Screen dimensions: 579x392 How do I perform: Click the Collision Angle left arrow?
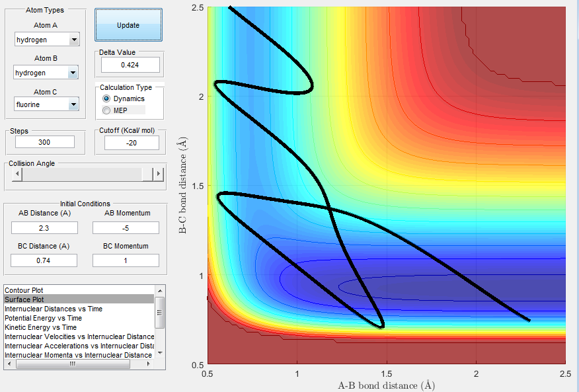(17, 174)
